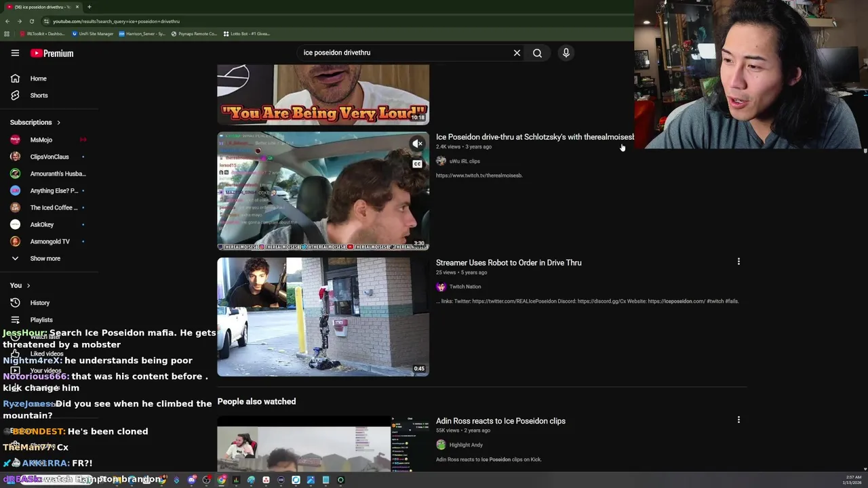The width and height of the screenshot is (868, 488).
Task: Open the YouTube guide hamburger menu
Action: click(x=15, y=53)
